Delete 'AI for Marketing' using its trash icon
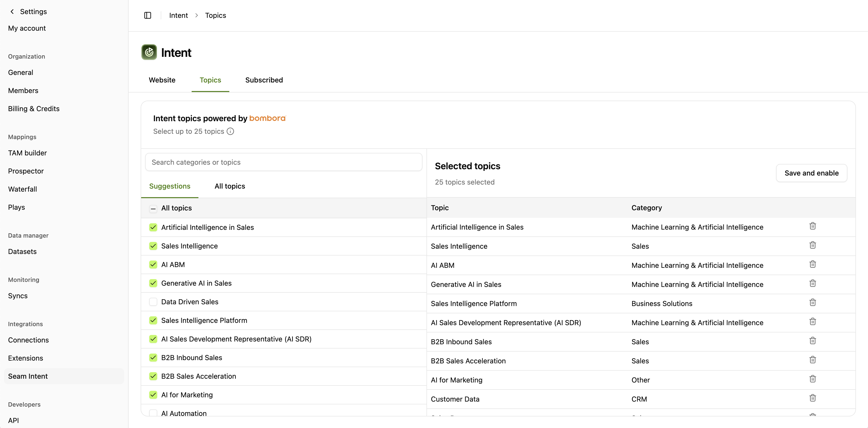This screenshot has width=868, height=428. [x=812, y=379]
